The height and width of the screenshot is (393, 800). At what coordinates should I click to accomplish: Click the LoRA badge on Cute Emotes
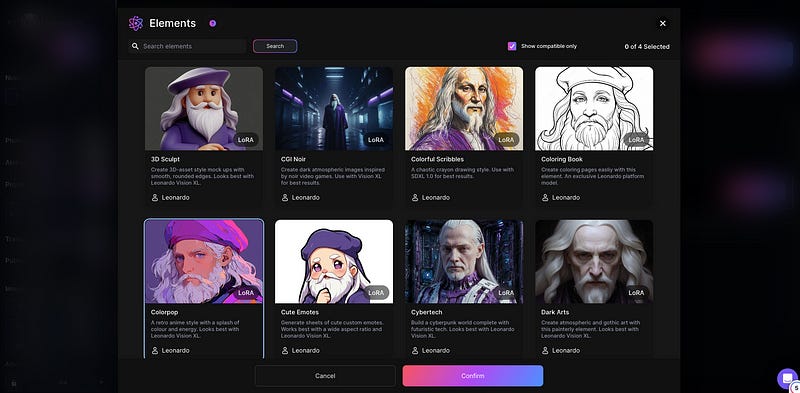(x=376, y=293)
